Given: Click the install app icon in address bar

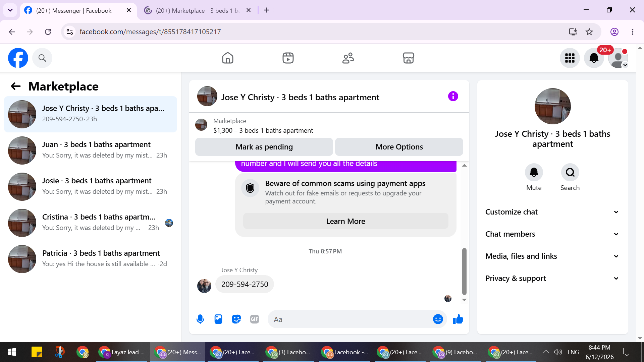Looking at the screenshot, I should [x=573, y=32].
